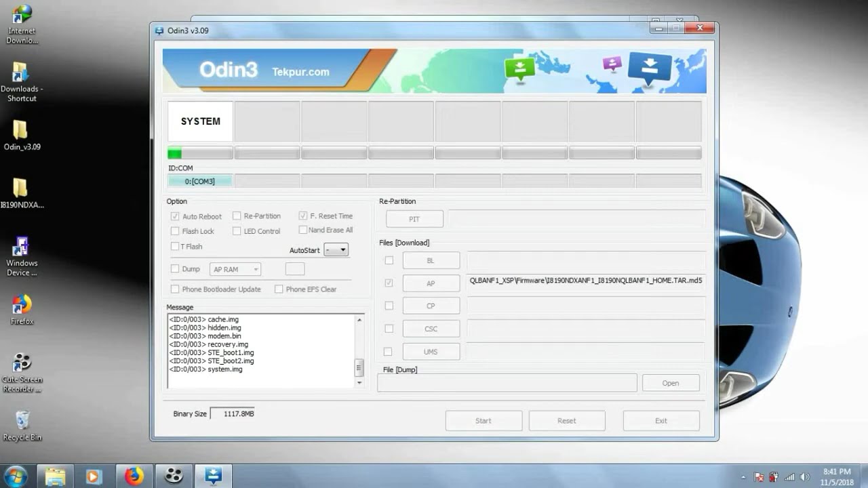Viewport: 868px width, 488px height.
Task: Click the Start button
Action: click(x=484, y=420)
